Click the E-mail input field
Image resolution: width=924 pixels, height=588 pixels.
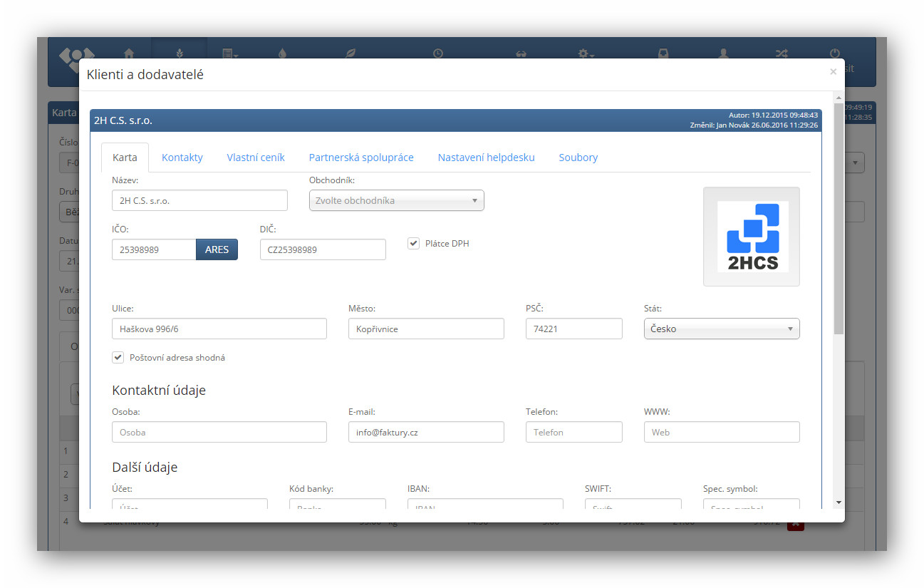click(x=426, y=432)
